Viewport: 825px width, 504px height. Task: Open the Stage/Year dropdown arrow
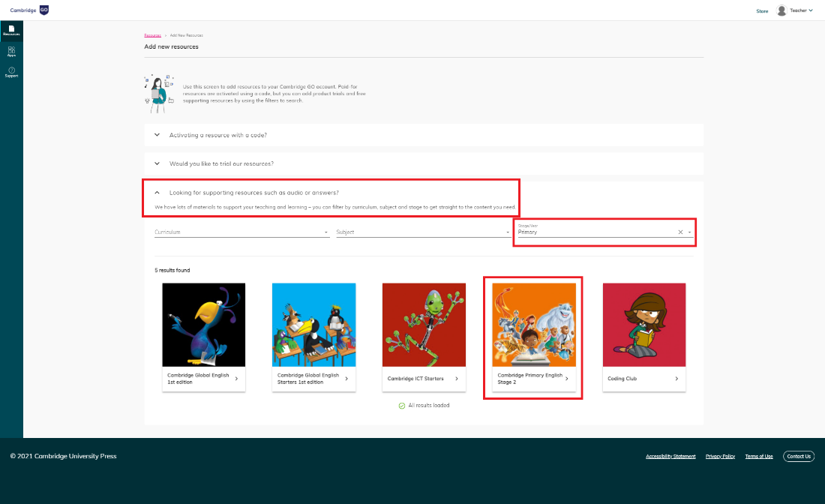pyautogui.click(x=690, y=232)
